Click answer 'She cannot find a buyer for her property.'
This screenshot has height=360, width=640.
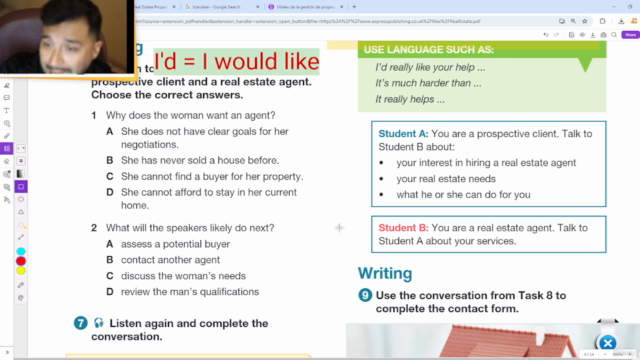click(212, 176)
